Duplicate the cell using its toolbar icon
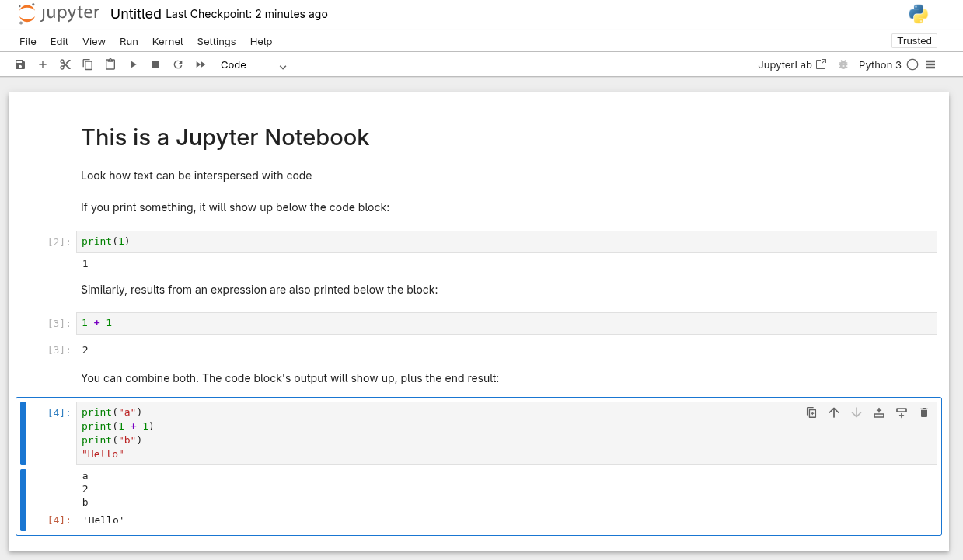The height and width of the screenshot is (560, 963). click(811, 412)
